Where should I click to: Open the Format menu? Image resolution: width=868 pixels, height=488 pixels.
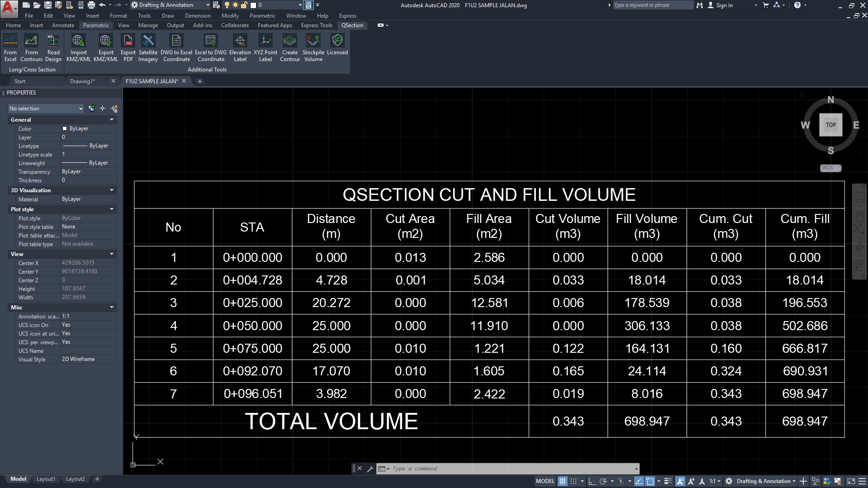[x=119, y=15]
